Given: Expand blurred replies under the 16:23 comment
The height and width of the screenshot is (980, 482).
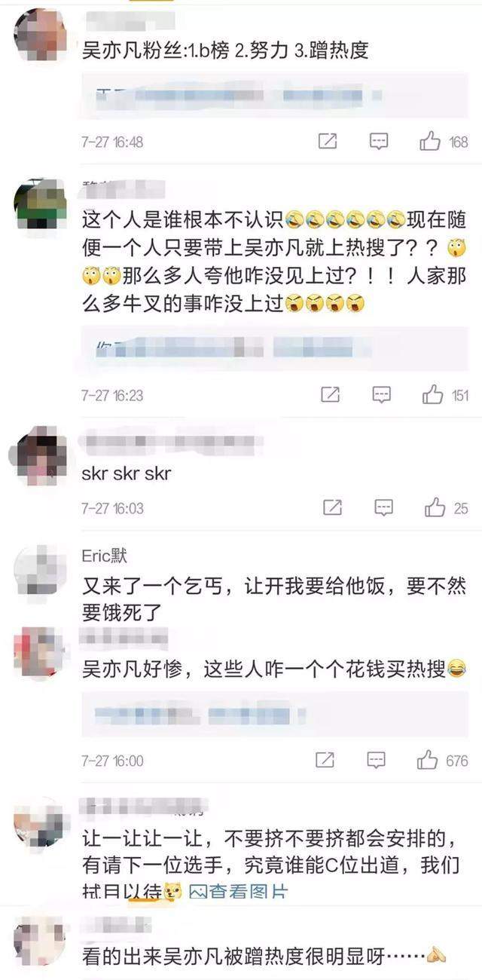Looking at the screenshot, I should (273, 349).
